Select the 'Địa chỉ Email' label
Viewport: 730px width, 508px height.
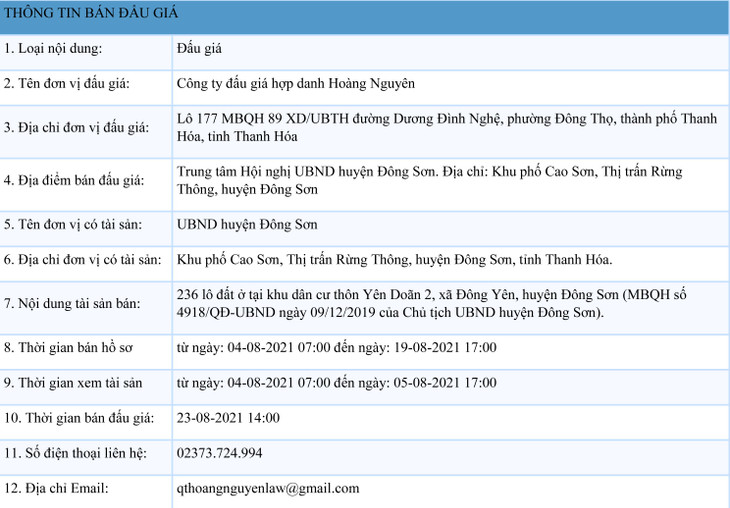pos(57,488)
